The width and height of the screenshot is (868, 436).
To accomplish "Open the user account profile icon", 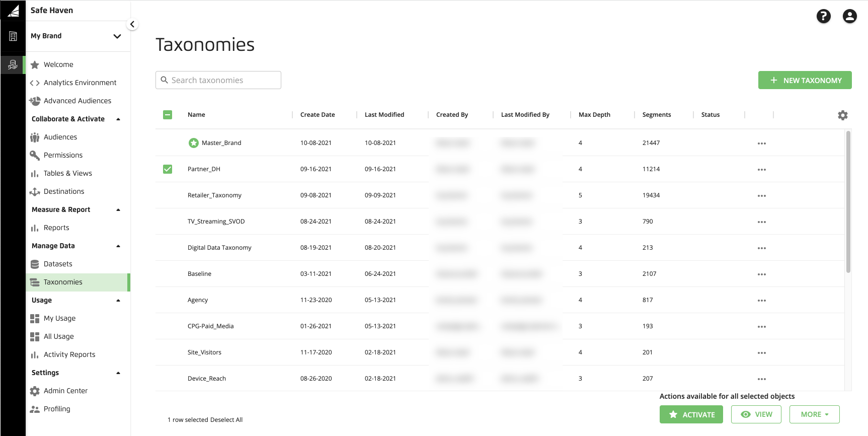I will pyautogui.click(x=849, y=16).
